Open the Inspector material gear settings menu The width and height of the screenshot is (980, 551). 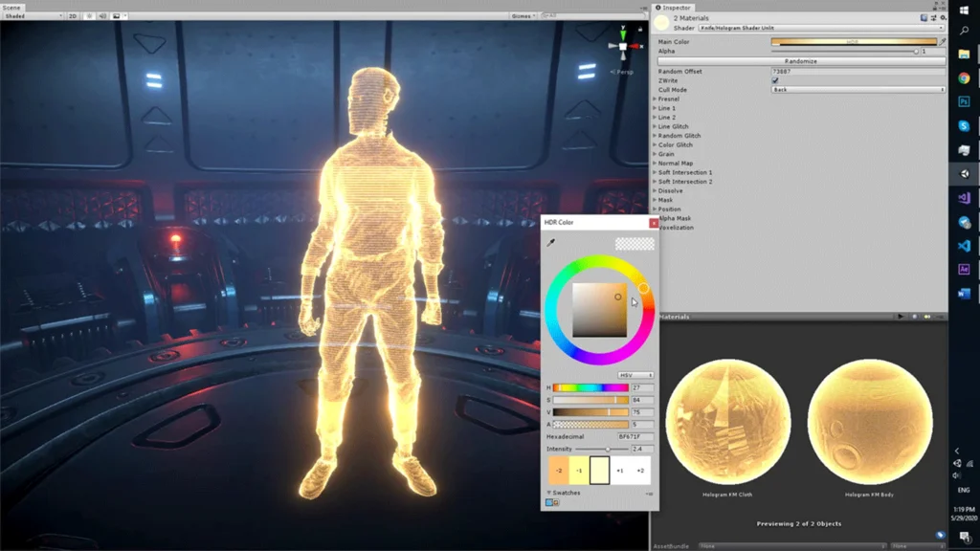click(x=943, y=18)
